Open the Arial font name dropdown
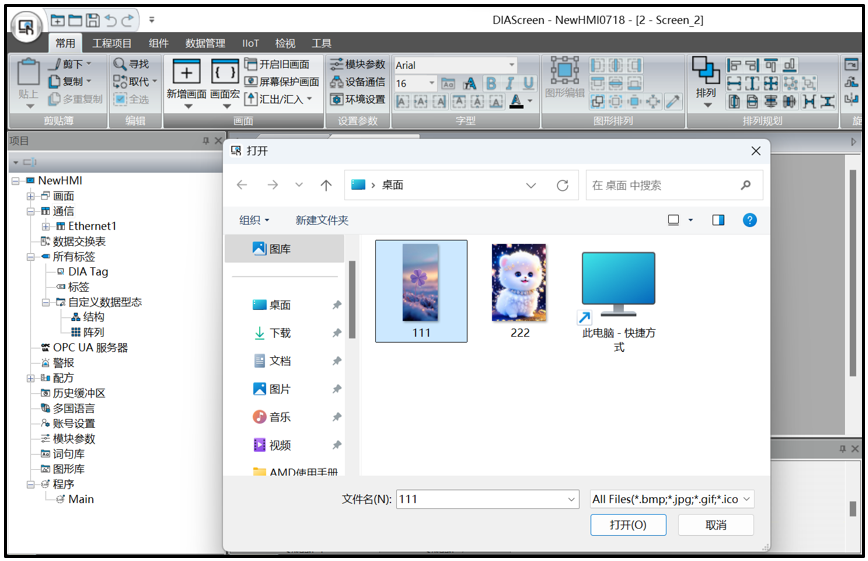Screen dimensions: 868x561 tap(511, 65)
